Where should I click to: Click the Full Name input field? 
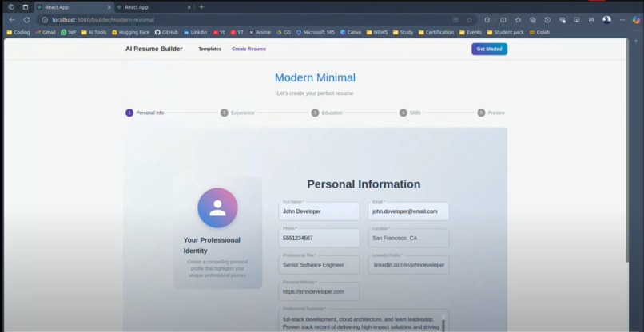tap(319, 211)
